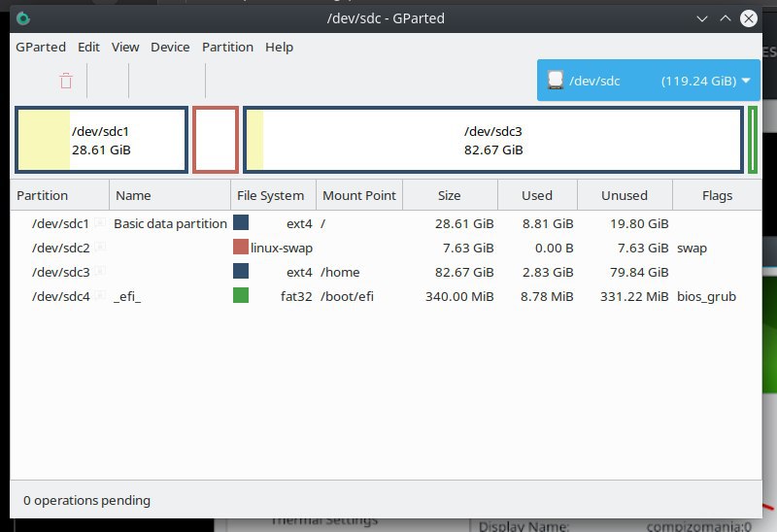777x532 pixels.
Task: Click the dark blue ext4 swatch for /home
Action: click(241, 271)
